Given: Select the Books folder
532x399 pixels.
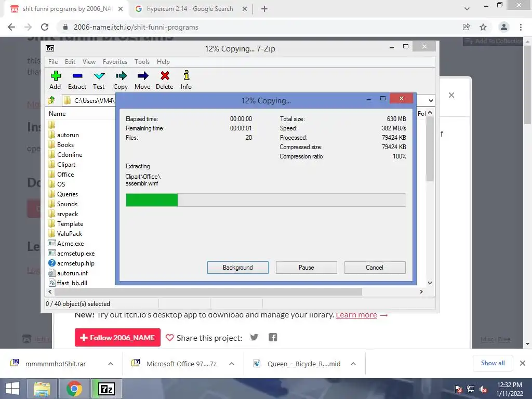Looking at the screenshot, I should (61, 145).
